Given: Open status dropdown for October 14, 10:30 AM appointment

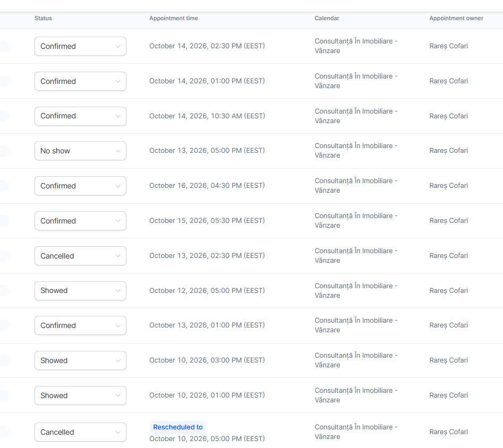Looking at the screenshot, I should coord(80,116).
